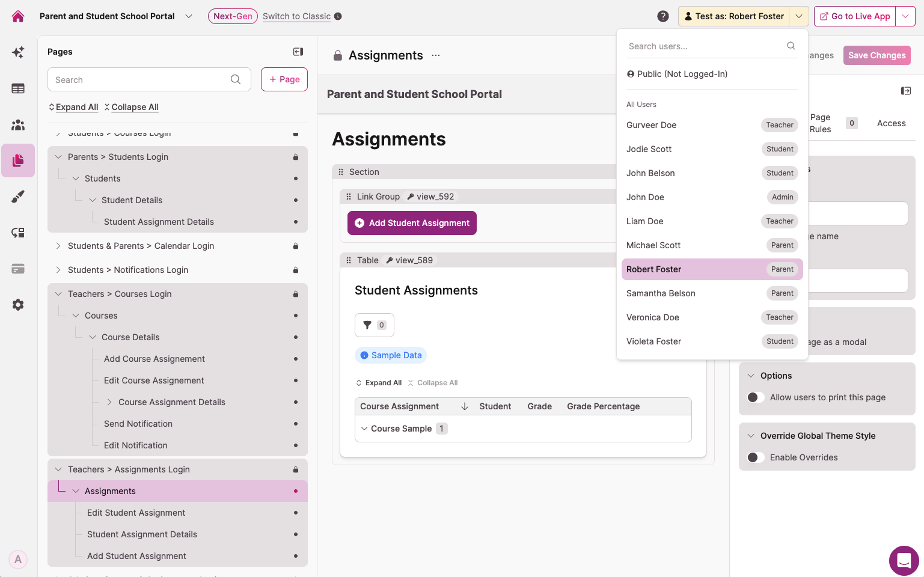Select the AI sparkles tool in sidebar

[x=17, y=52]
